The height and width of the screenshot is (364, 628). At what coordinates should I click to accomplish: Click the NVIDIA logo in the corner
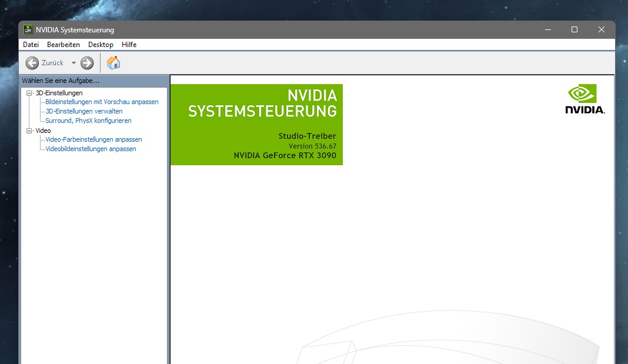(584, 99)
